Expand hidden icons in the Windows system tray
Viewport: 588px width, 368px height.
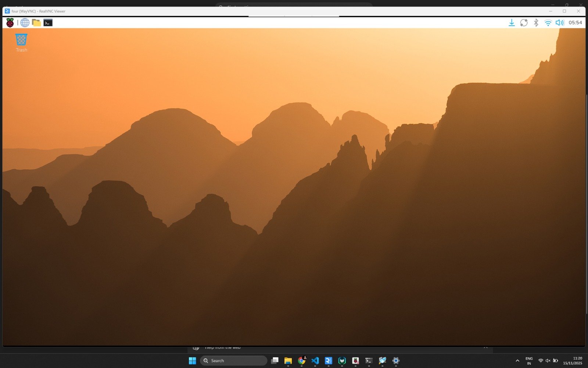click(x=517, y=361)
